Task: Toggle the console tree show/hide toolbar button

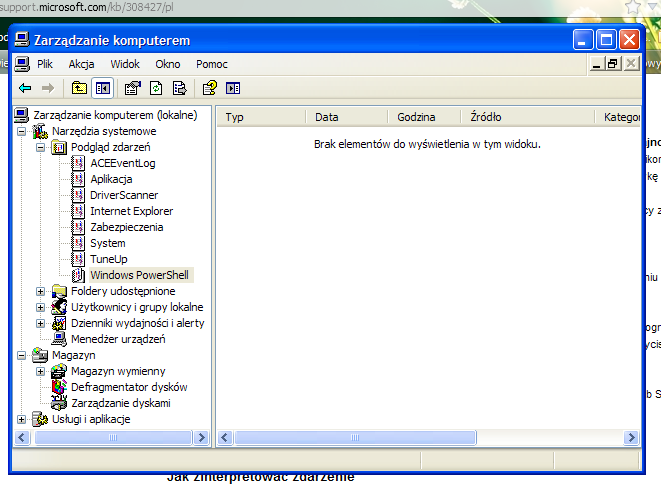Action: coord(103,88)
